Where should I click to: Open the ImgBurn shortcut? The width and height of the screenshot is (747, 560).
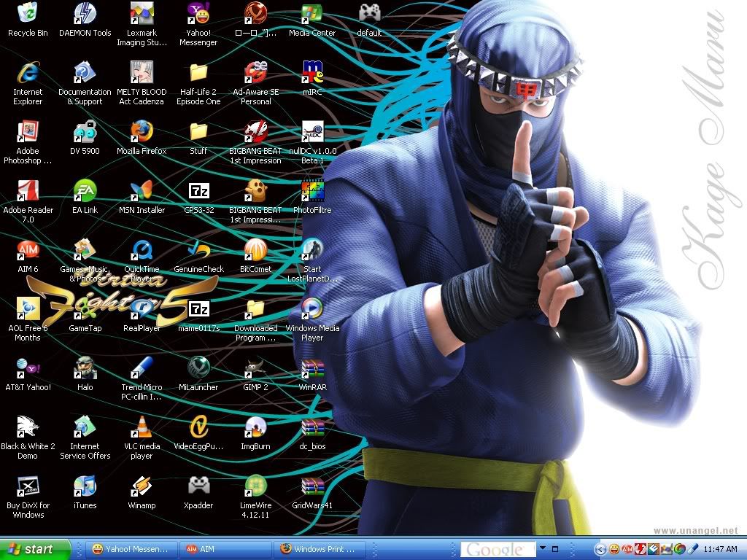tap(255, 427)
